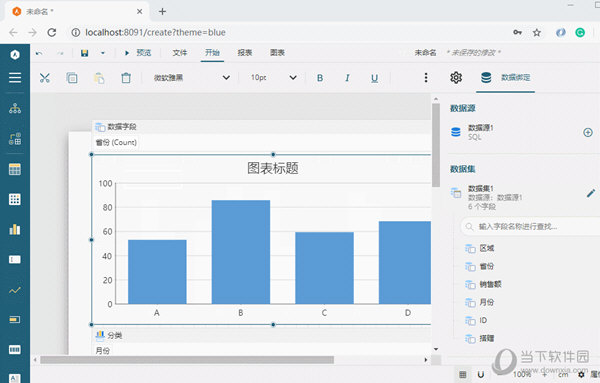The height and width of the screenshot is (383, 600).
Task: Click the trash delete icon
Action: pos(126,78)
